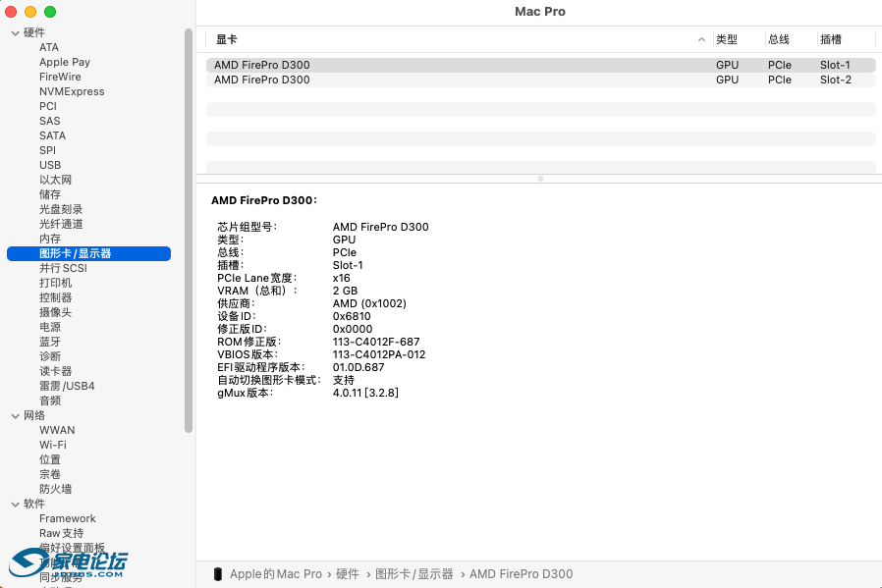Viewport: 882px width, 588px height.
Task: Collapse the 网络 section
Action: [x=15, y=416]
